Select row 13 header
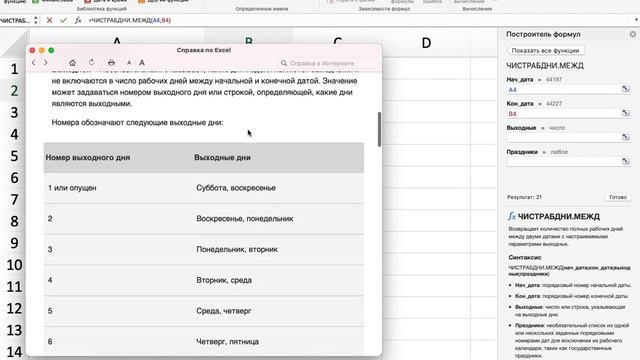The width and height of the screenshot is (640, 360). pos(14,330)
